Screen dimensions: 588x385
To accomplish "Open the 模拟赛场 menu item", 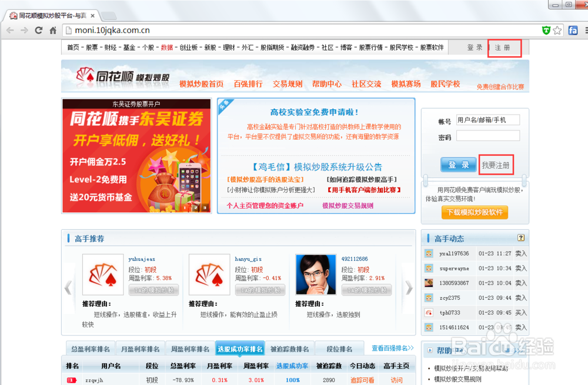I will pos(406,84).
